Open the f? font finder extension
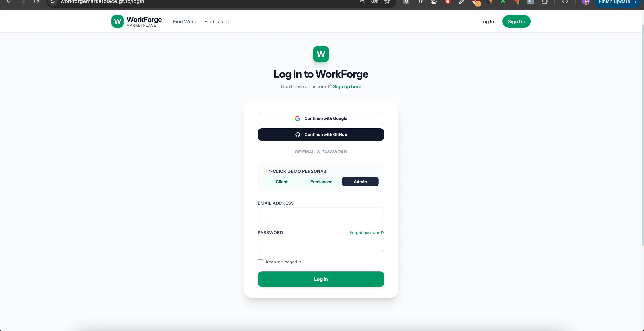The height and width of the screenshot is (331, 644). (420, 2)
